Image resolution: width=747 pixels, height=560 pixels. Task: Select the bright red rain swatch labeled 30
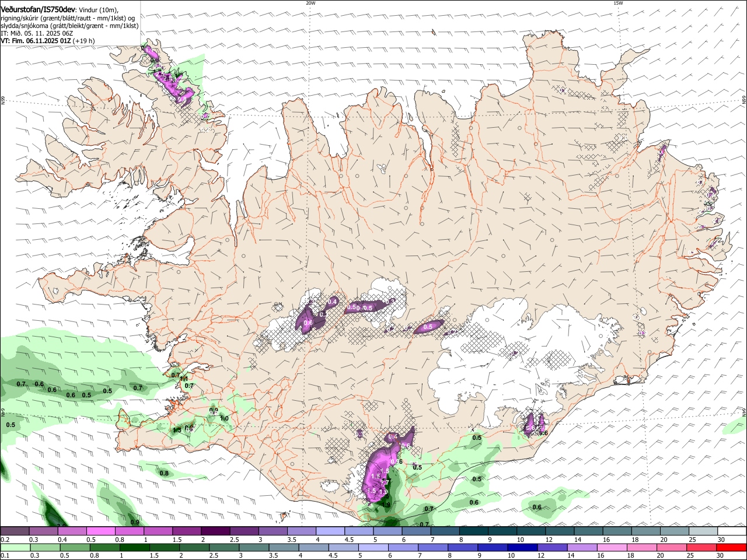[731, 548]
